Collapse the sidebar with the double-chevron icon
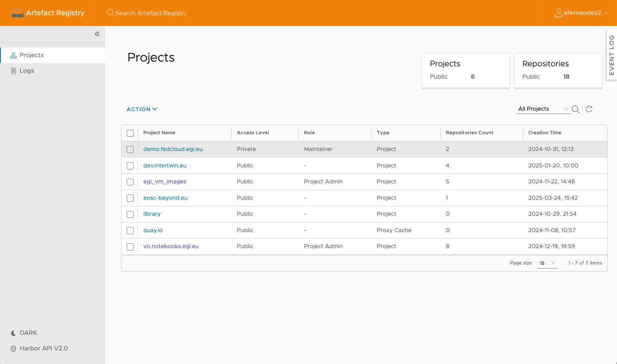Screen dimensions: 617x364 click(x=97, y=34)
